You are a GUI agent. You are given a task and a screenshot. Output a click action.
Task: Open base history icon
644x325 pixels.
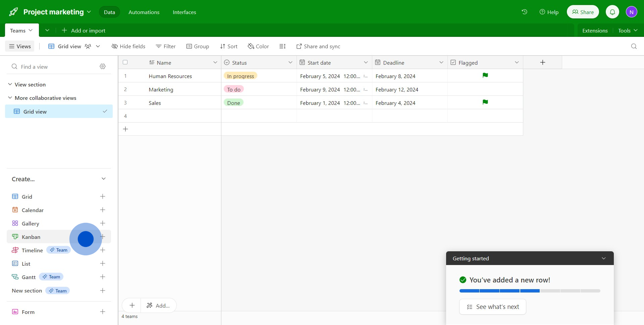[x=525, y=12]
